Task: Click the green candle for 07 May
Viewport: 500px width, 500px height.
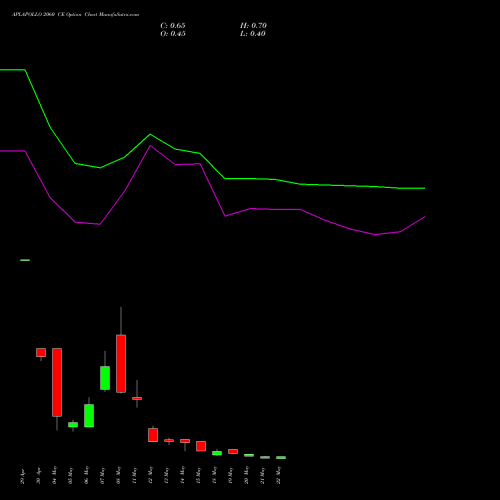Action: pyautogui.click(x=105, y=378)
